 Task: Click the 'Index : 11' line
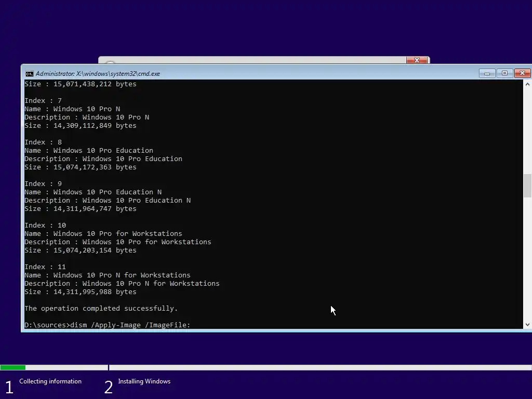45,267
